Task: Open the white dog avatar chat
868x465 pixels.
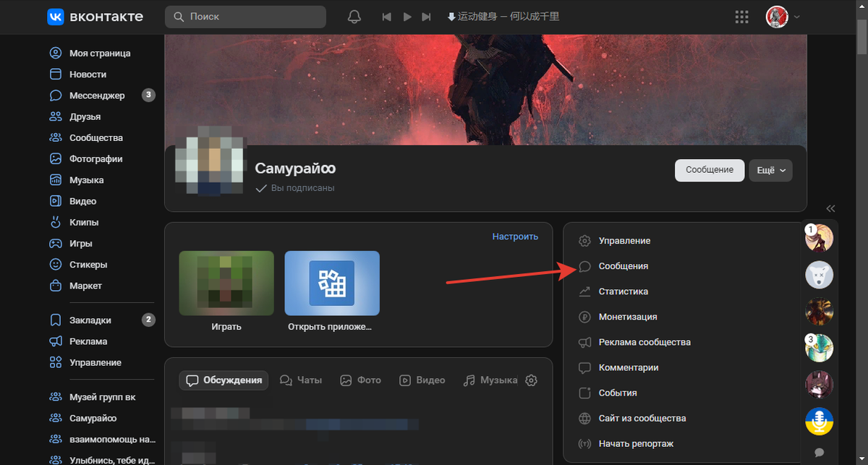Action: (820, 275)
